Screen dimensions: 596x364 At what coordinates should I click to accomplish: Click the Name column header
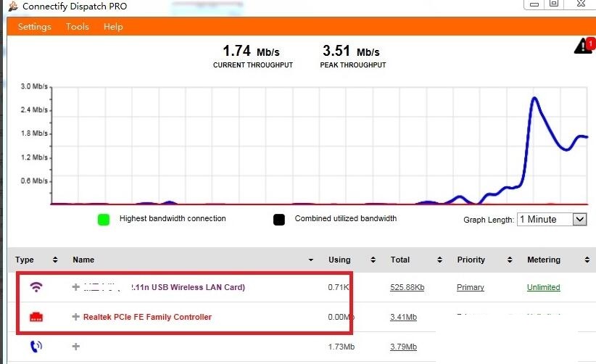83,260
